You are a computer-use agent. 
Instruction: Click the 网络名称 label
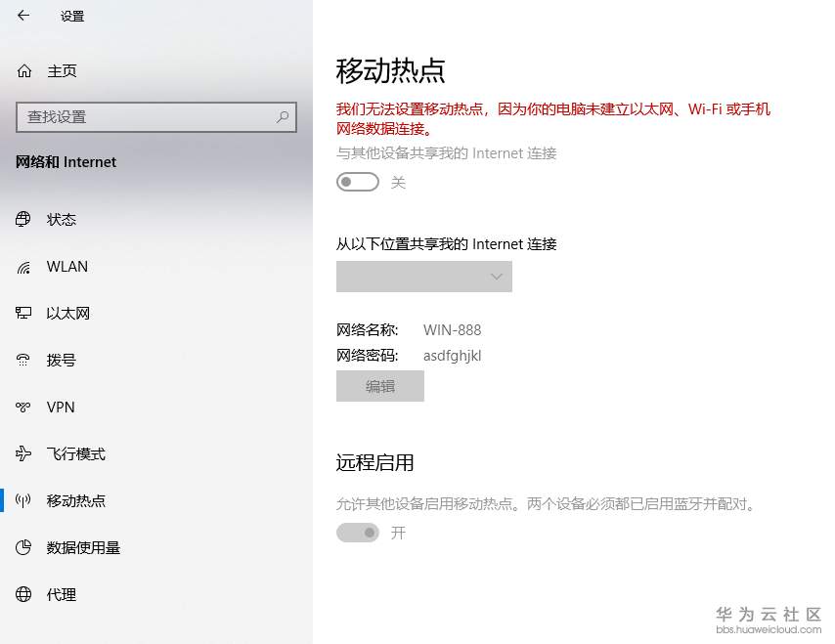(367, 330)
